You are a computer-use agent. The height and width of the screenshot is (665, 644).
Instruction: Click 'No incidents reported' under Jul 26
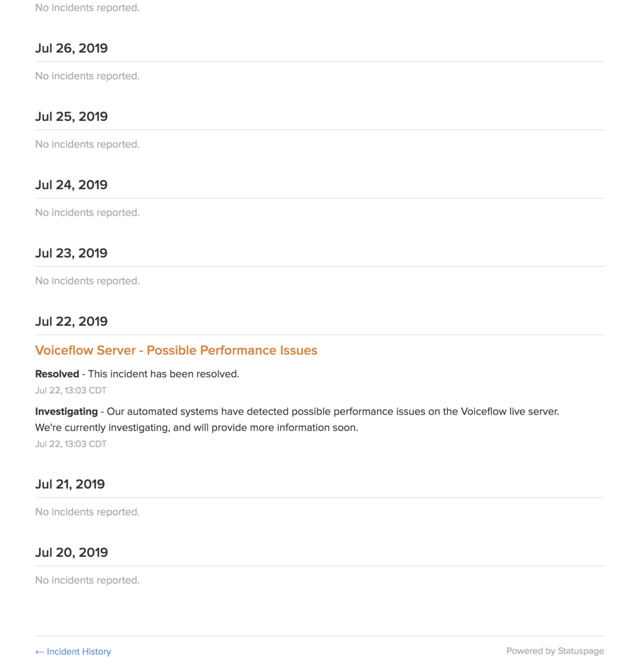pyautogui.click(x=87, y=76)
